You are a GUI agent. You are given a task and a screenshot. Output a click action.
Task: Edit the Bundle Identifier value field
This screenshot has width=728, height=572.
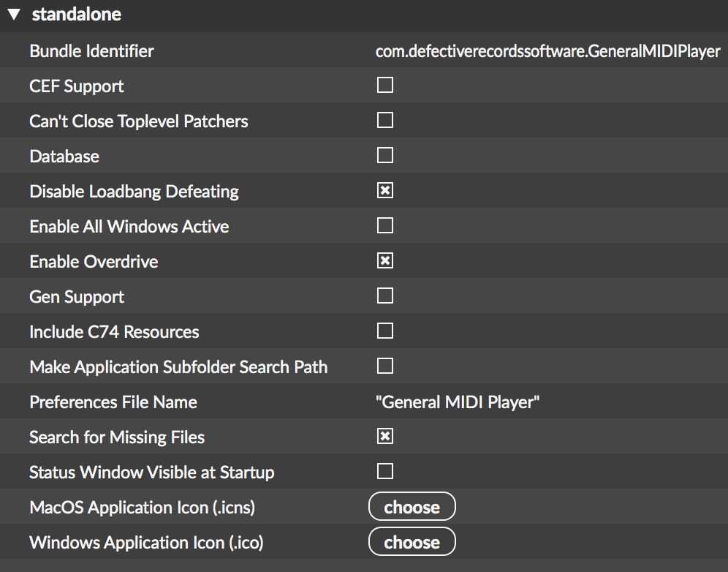tap(548, 51)
